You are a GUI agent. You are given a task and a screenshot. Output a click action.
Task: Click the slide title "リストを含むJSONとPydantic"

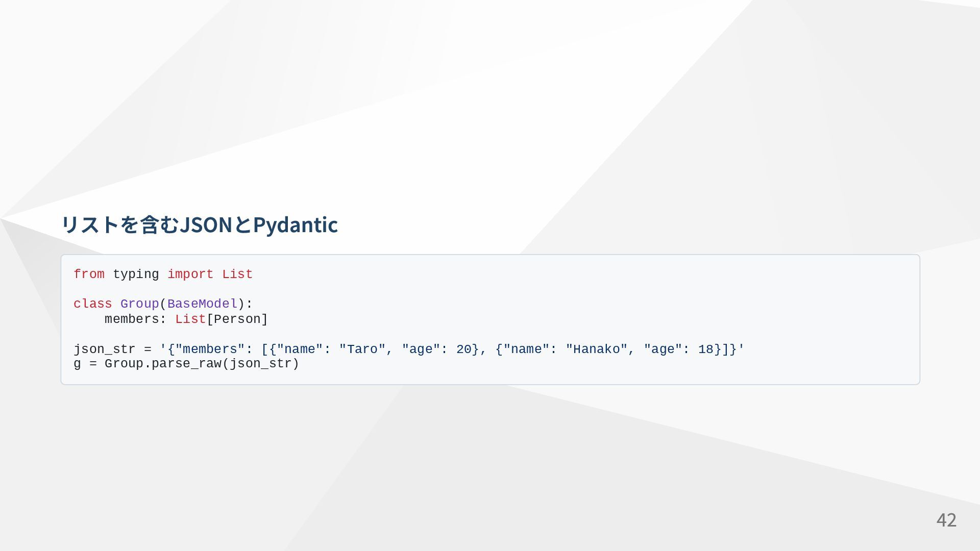pos(199,225)
